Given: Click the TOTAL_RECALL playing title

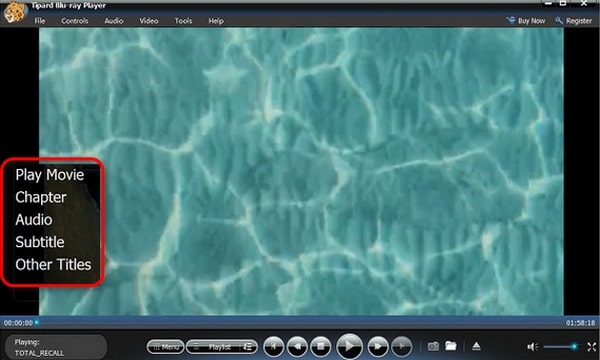Looking at the screenshot, I should pos(39,353).
